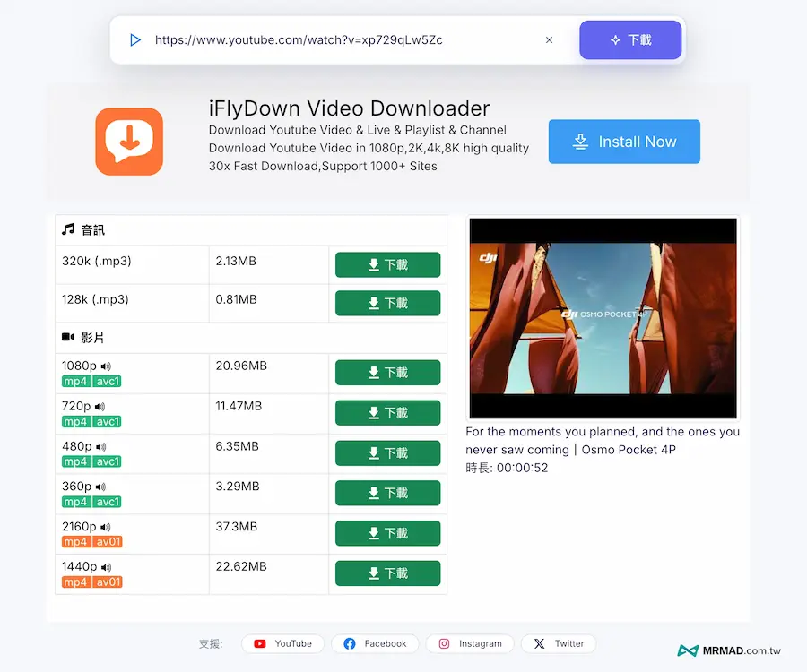The width and height of the screenshot is (807, 672).
Task: Click the orange iFlyDown app logo
Action: click(x=129, y=142)
